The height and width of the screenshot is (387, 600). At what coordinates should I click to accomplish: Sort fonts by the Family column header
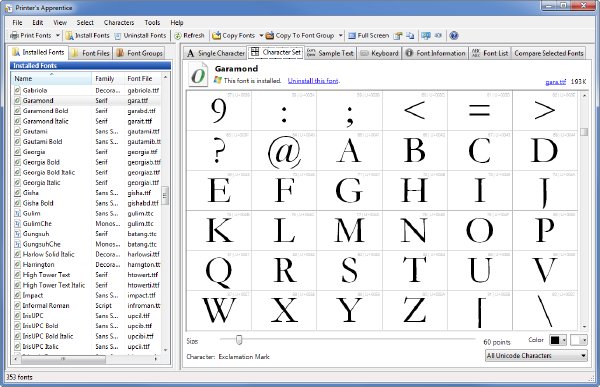[x=108, y=78]
